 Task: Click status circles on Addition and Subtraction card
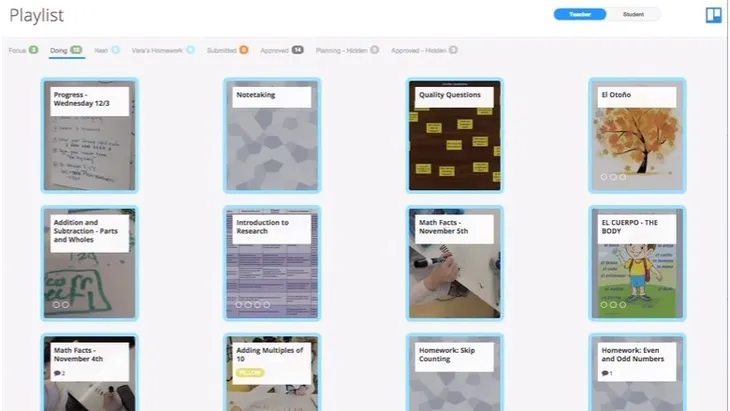pyautogui.click(x=60, y=304)
